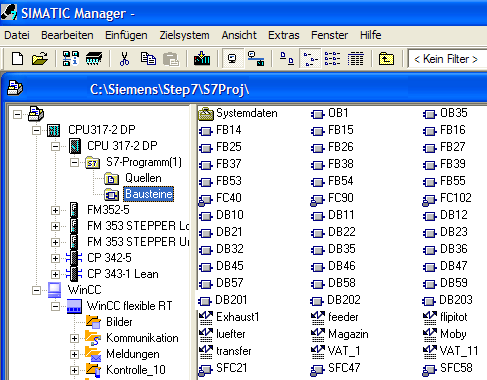487x380 pixels.
Task: Select the Quellen folder in tree
Action: (143, 178)
